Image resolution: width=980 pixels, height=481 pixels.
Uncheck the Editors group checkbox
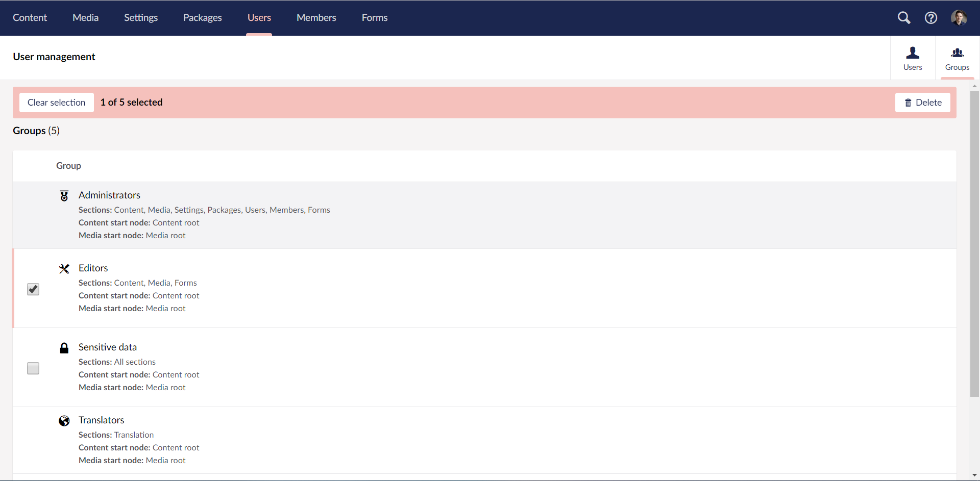coord(33,289)
